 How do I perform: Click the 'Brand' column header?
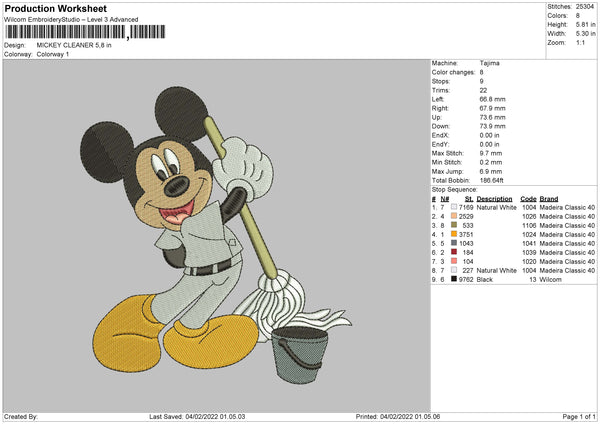click(x=549, y=199)
